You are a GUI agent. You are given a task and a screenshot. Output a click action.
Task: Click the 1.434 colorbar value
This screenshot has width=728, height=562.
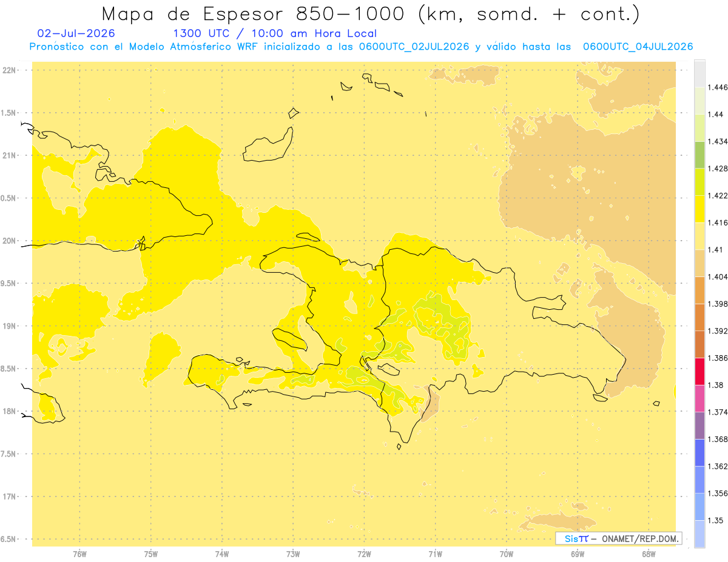tap(718, 141)
